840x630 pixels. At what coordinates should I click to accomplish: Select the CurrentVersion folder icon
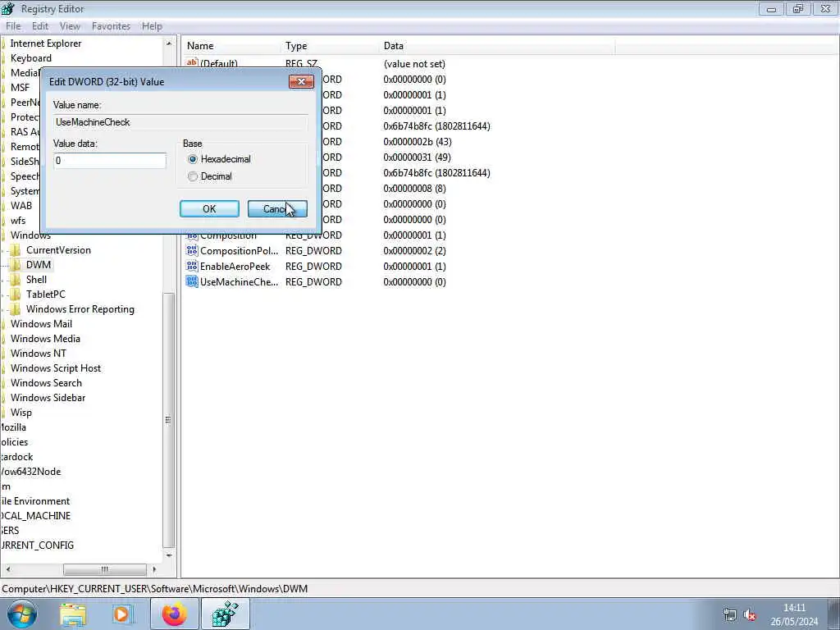tap(16, 250)
